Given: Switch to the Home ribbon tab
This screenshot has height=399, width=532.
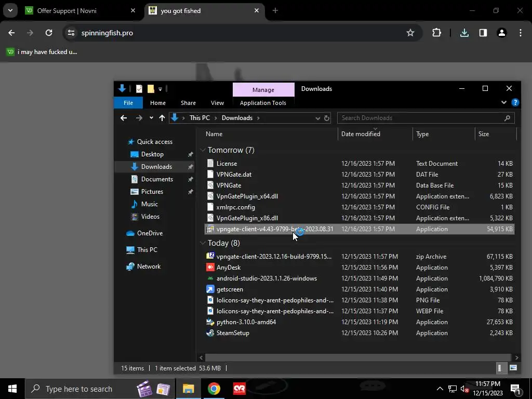Looking at the screenshot, I should (x=158, y=103).
